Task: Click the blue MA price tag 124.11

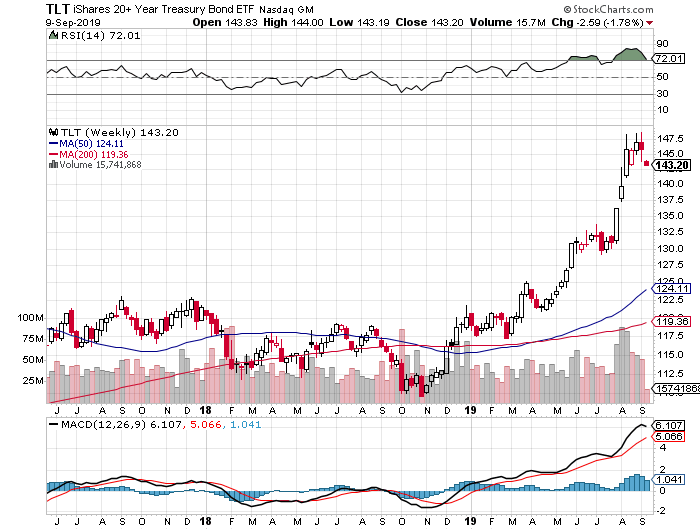Action: pyautogui.click(x=672, y=288)
